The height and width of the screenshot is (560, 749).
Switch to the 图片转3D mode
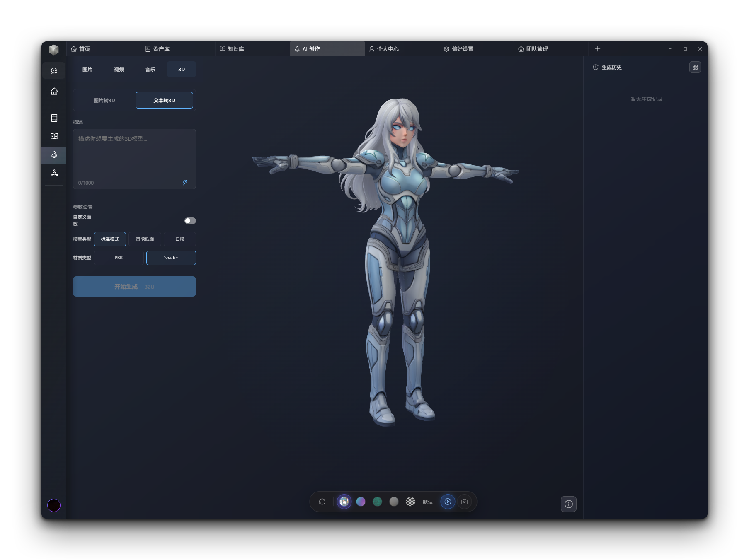point(104,100)
